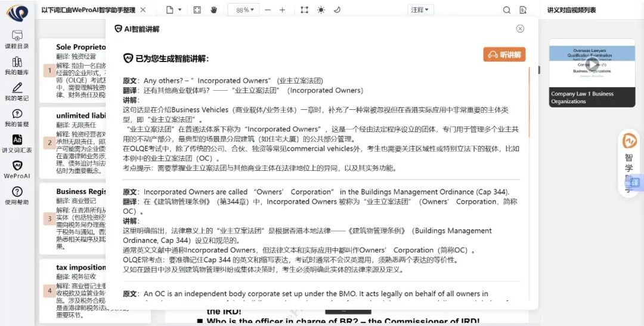Launch WeProAI from the sidebar
The height and width of the screenshot is (326, 644).
[x=17, y=170]
